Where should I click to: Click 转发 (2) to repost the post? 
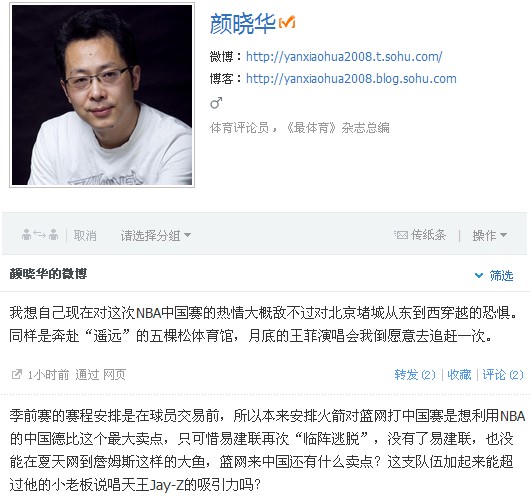pyautogui.click(x=415, y=375)
